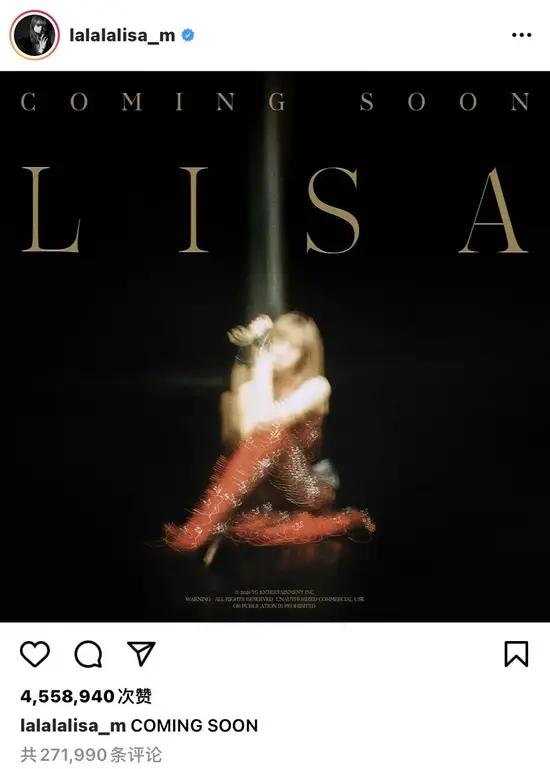This screenshot has width=550, height=769.
Task: Tap the copyright warning text on the poster
Action: pyautogui.click(x=275, y=599)
